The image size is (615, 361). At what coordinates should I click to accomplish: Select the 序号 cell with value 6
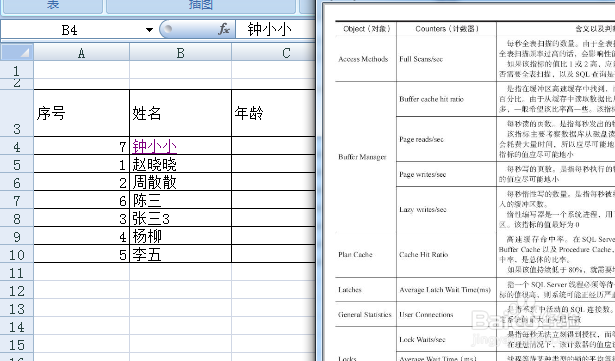pyautogui.click(x=82, y=201)
